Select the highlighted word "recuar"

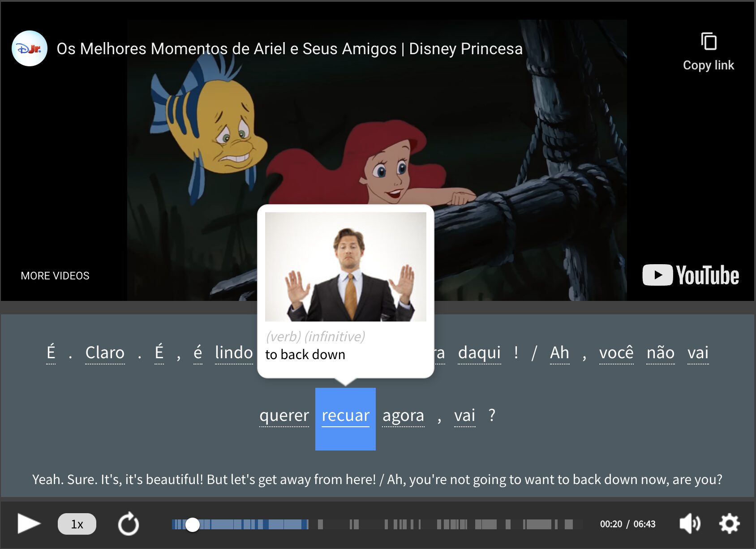(345, 416)
